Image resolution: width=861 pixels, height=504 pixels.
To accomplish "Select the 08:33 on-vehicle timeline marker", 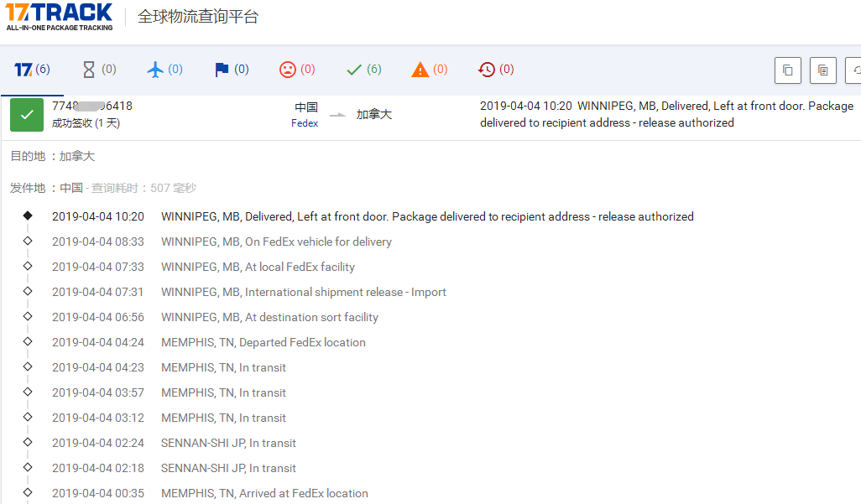I will 28,242.
